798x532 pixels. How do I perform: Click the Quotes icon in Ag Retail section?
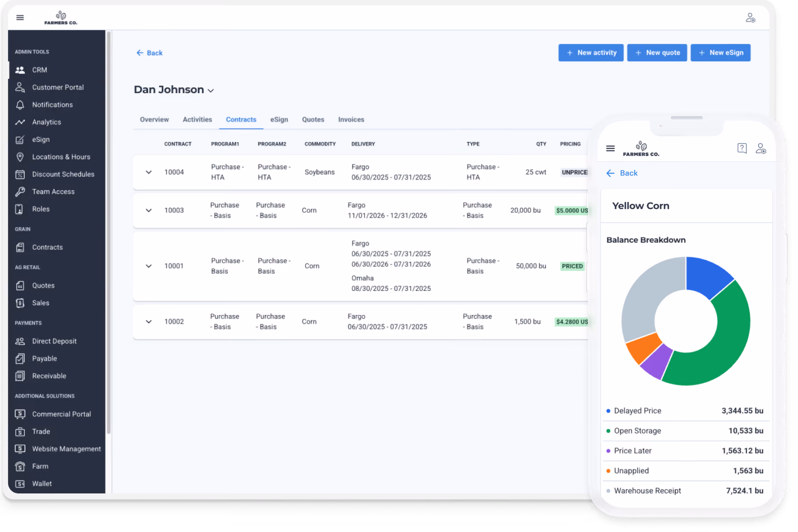point(20,286)
